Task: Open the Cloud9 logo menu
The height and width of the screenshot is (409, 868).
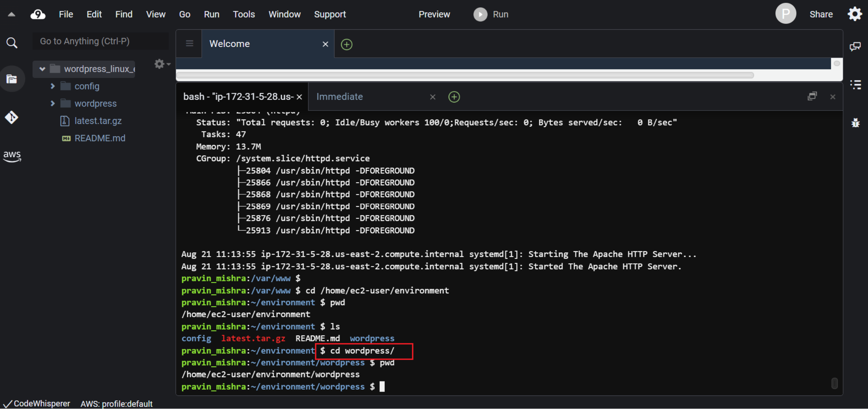Action: 38,14
